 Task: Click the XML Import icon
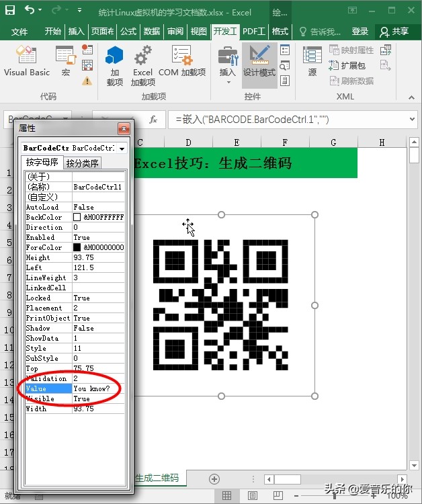385,50
